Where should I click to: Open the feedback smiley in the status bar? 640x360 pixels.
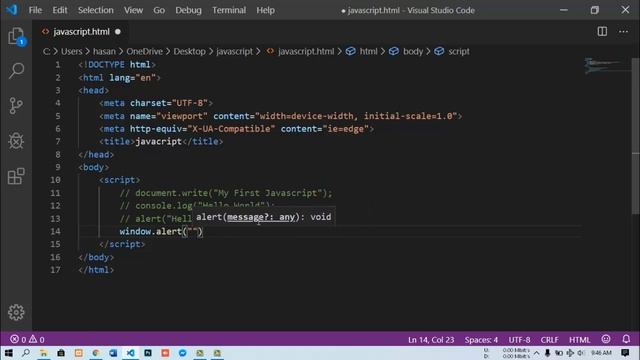coord(606,339)
